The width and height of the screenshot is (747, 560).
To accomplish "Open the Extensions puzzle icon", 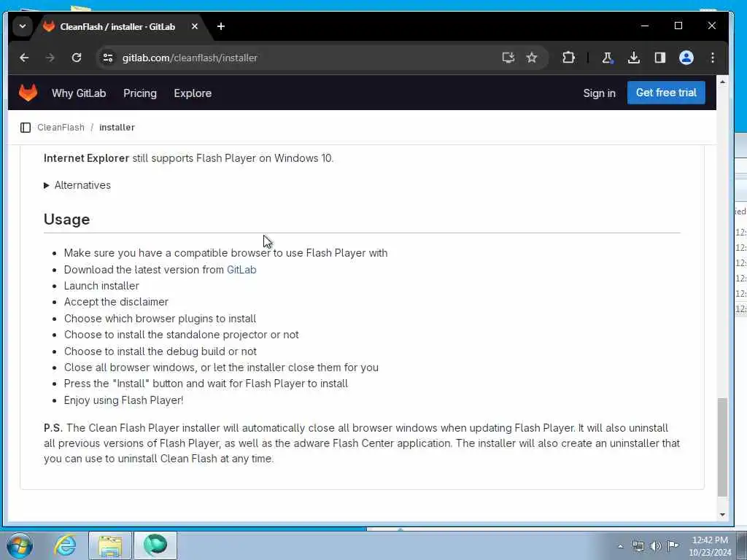I will tap(568, 58).
